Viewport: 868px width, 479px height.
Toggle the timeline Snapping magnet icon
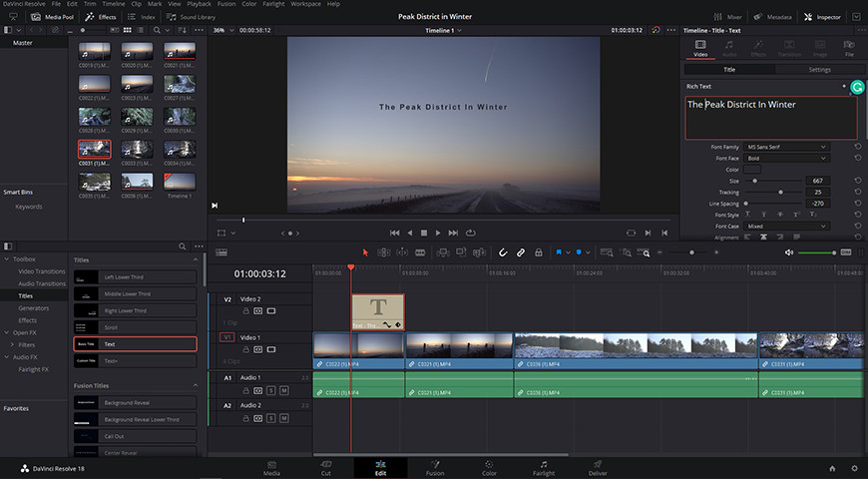(503, 252)
